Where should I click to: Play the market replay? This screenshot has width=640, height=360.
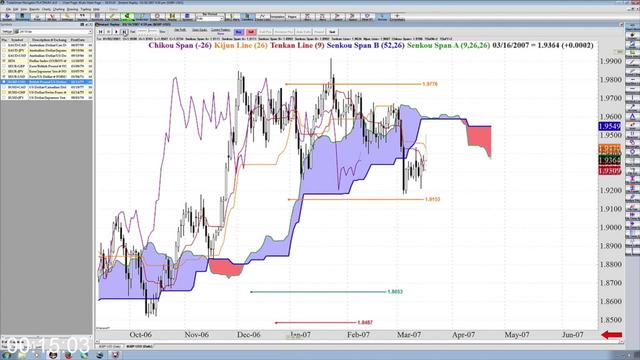[x=116, y=31]
